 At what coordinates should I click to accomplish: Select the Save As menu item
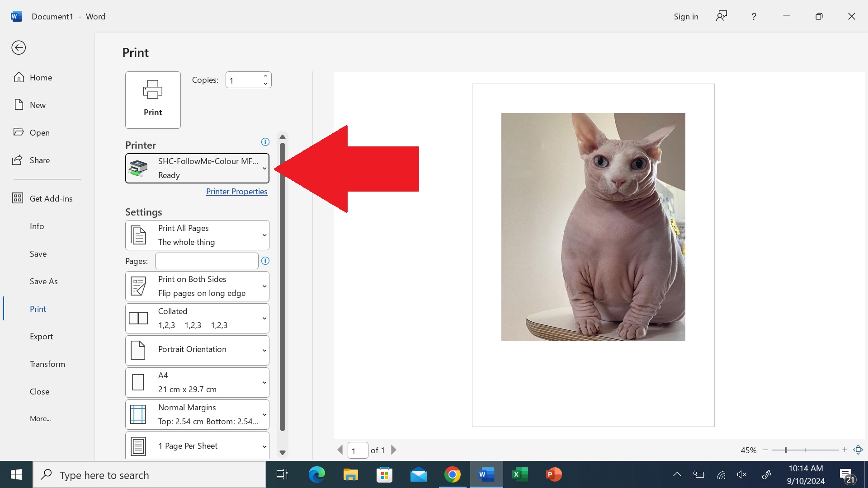point(43,281)
